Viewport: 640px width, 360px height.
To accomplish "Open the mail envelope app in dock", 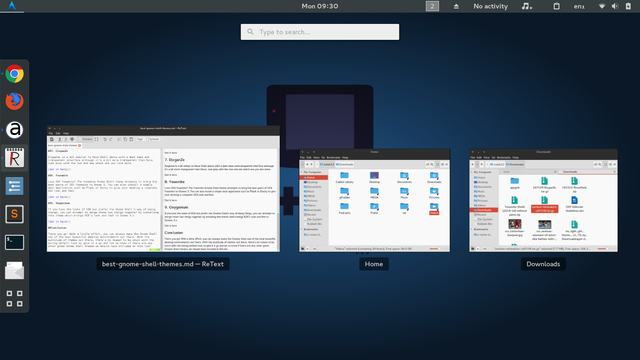I will (x=14, y=270).
